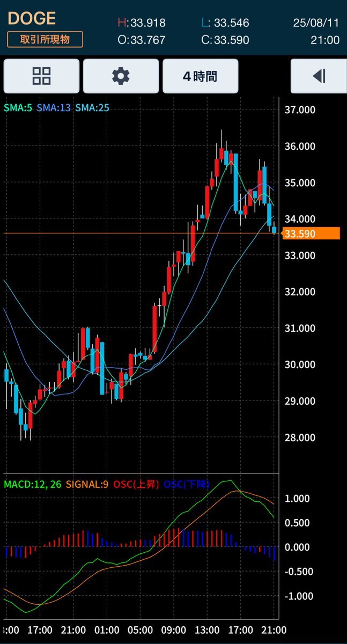Tap the 36.000 price axis label

[x=300, y=146]
